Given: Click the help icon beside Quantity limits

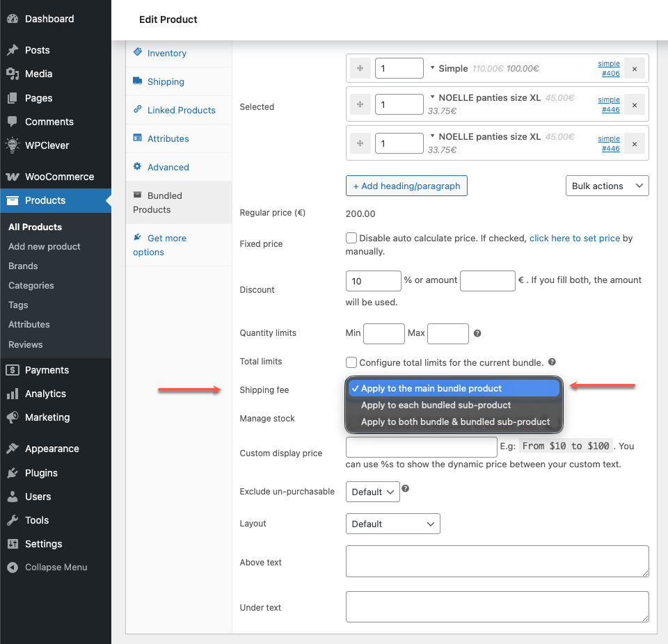Looking at the screenshot, I should [477, 333].
